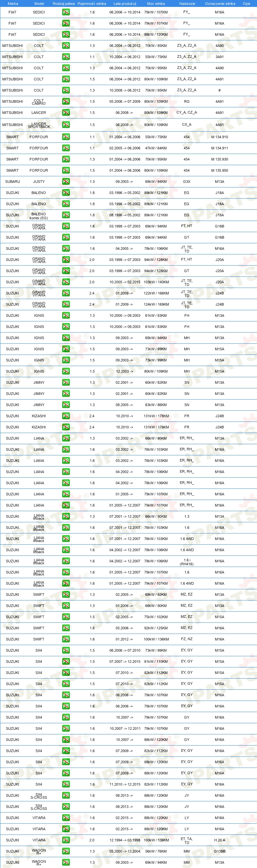Click fuel icon in Lancer CY_A, CZ_A row
257x868 pixels.
(x=66, y=113)
